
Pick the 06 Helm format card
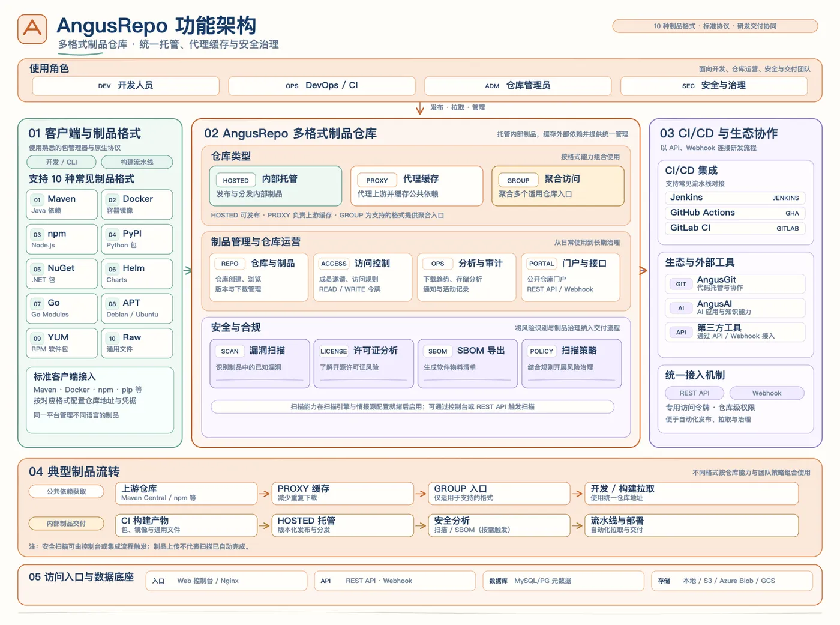(x=137, y=274)
